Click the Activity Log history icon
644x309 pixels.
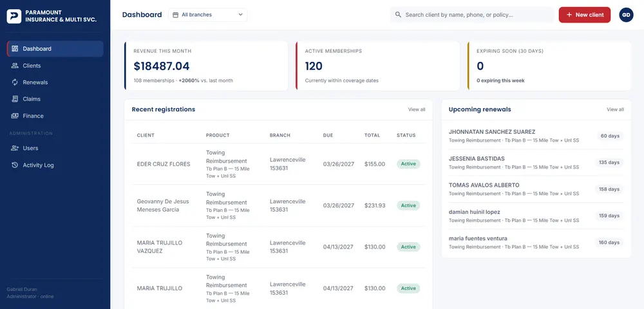click(15, 165)
